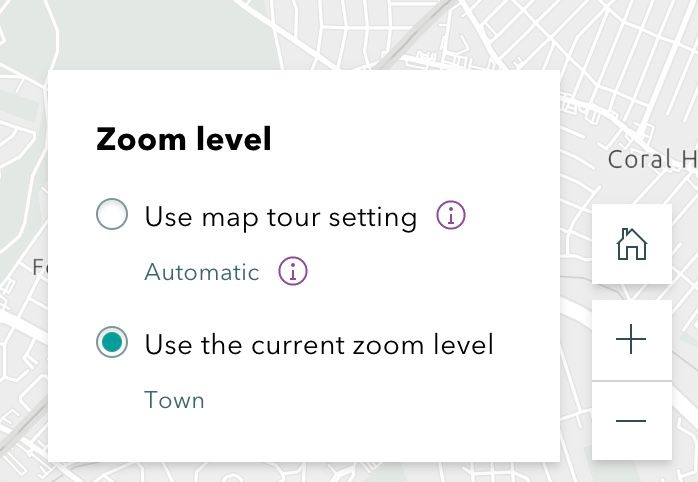
Task: Click the Use the current zoom level label
Action: point(319,345)
